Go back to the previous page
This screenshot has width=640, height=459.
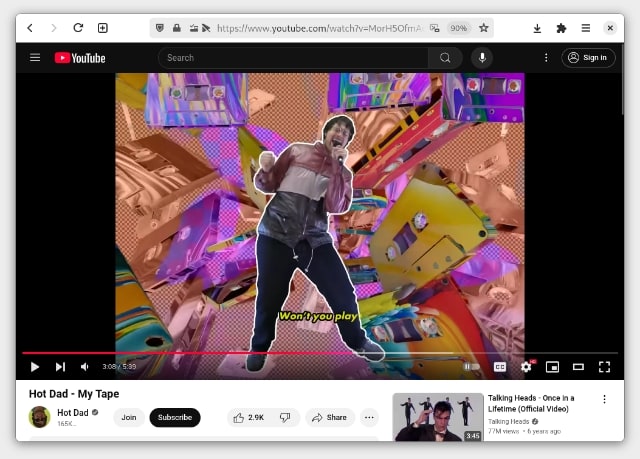(30, 28)
